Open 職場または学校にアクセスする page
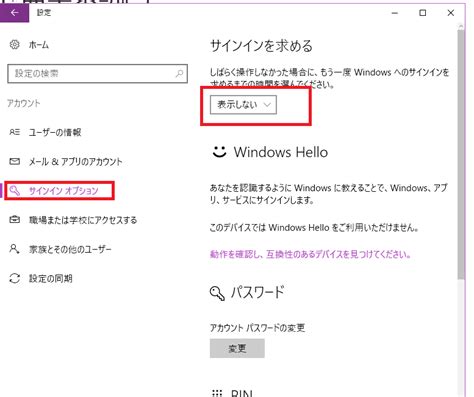This screenshot has height=397, width=474. point(83,220)
